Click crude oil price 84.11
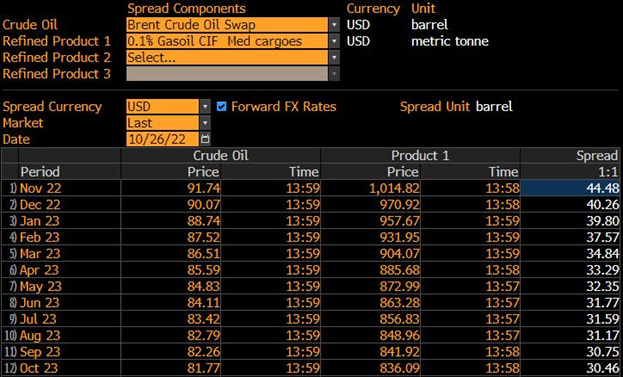Image resolution: width=623 pixels, height=377 pixels. (x=203, y=302)
